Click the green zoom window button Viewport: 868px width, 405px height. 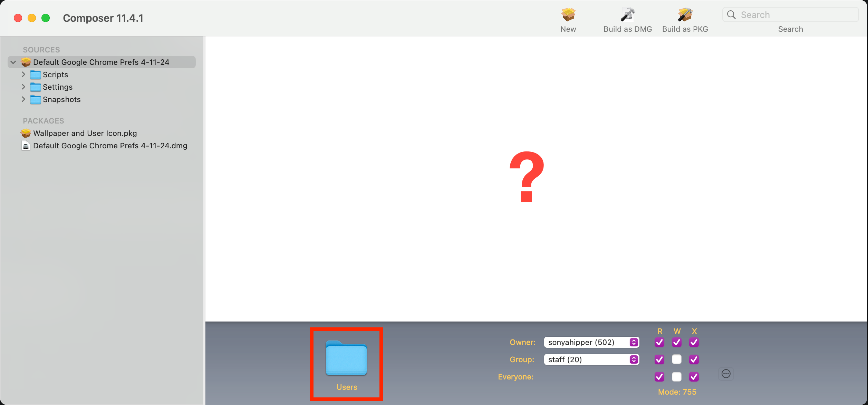(x=46, y=18)
